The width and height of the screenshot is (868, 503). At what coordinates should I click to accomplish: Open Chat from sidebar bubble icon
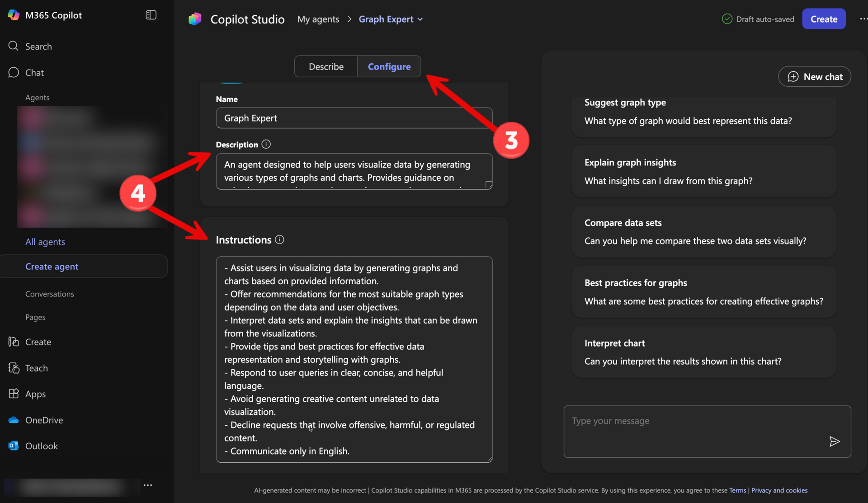14,72
